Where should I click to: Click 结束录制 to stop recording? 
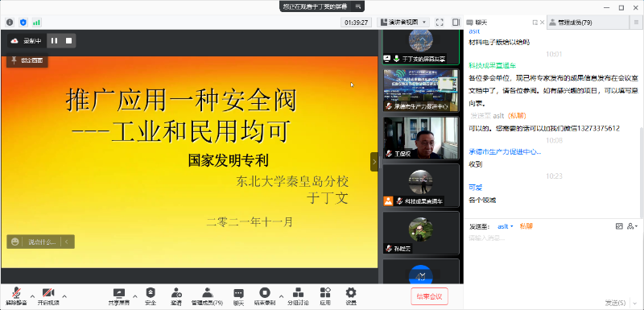[265, 296]
